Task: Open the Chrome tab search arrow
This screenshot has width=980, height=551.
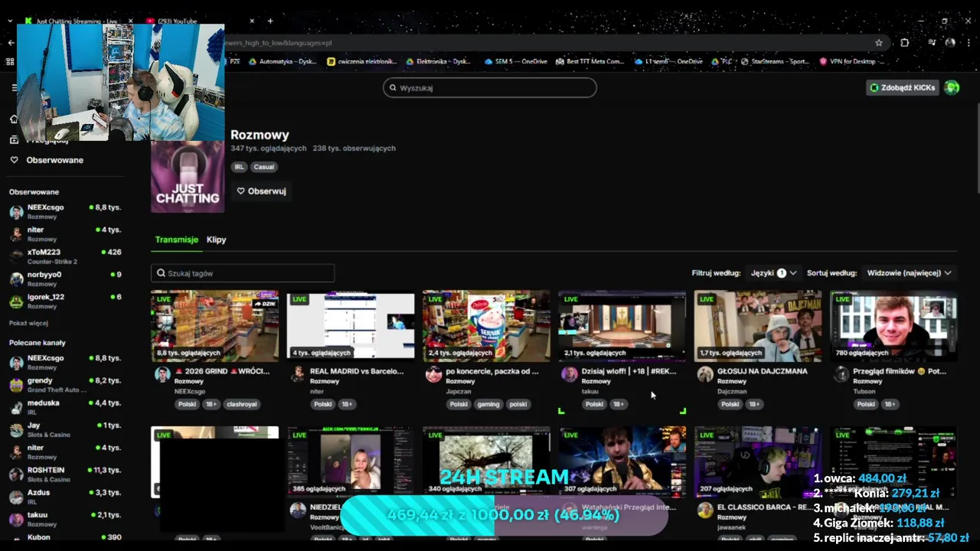Action: point(9,21)
